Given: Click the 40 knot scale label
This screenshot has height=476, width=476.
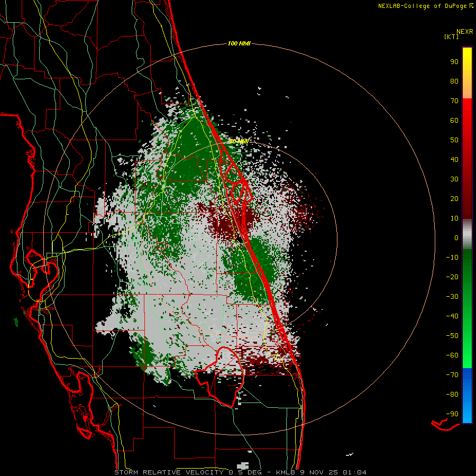Looking at the screenshot, I should coord(454,160).
